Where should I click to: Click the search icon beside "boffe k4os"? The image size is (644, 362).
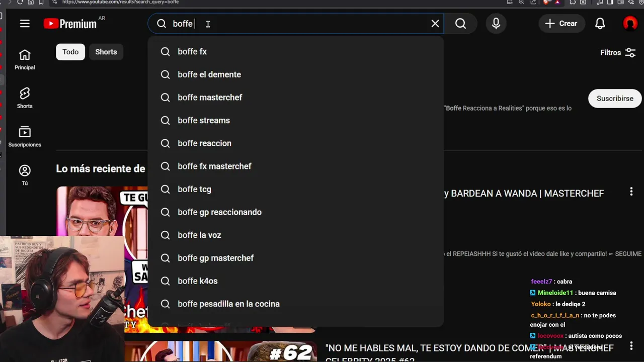tap(165, 281)
